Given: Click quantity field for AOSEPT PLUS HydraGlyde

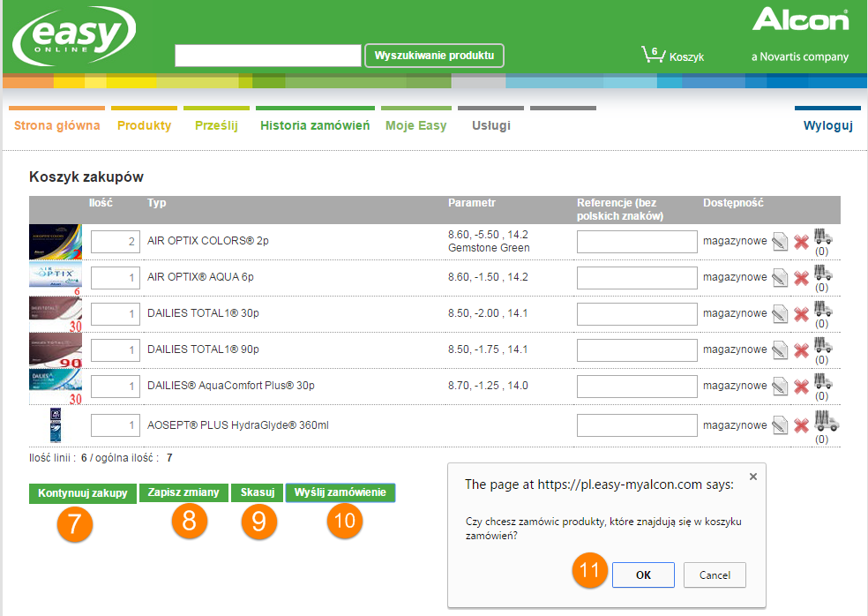Looking at the screenshot, I should [x=116, y=425].
